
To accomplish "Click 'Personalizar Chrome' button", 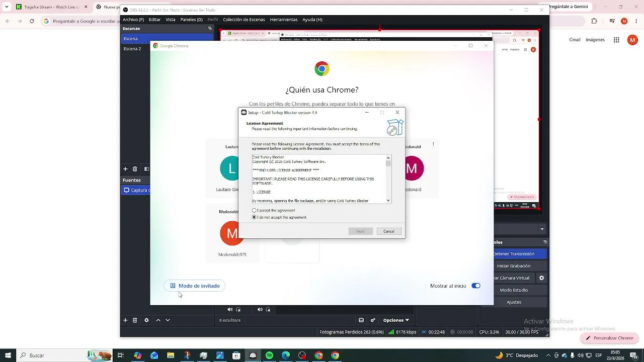I will (x=609, y=338).
